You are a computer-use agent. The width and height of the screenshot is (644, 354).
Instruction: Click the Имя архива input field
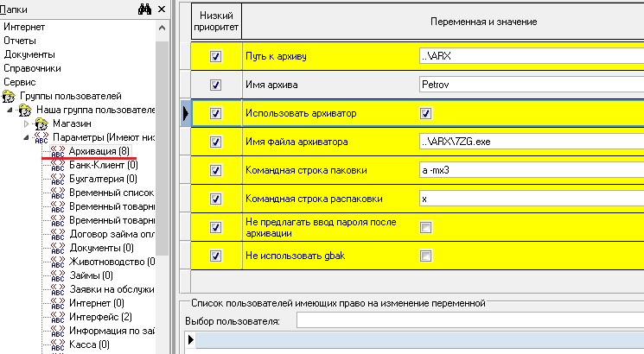coord(532,85)
